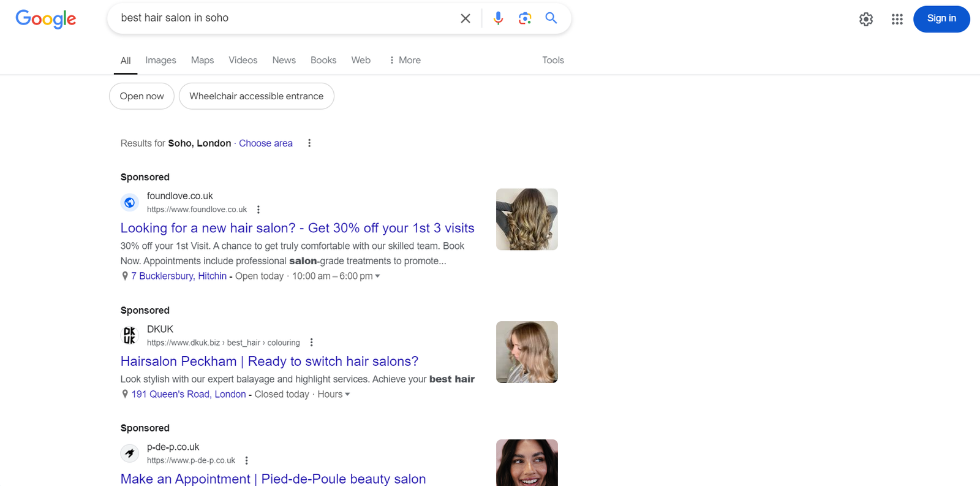This screenshot has width=980, height=486.
Task: Click the Google logo
Action: pos(46,19)
